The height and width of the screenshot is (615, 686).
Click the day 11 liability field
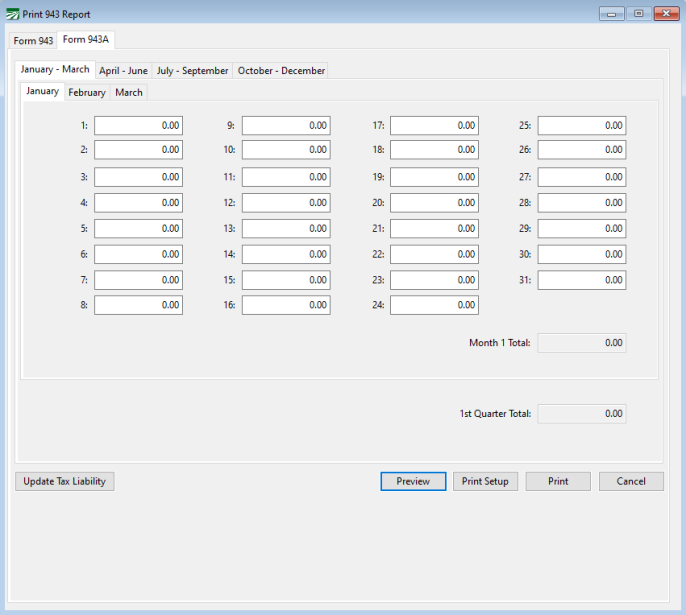[286, 177]
